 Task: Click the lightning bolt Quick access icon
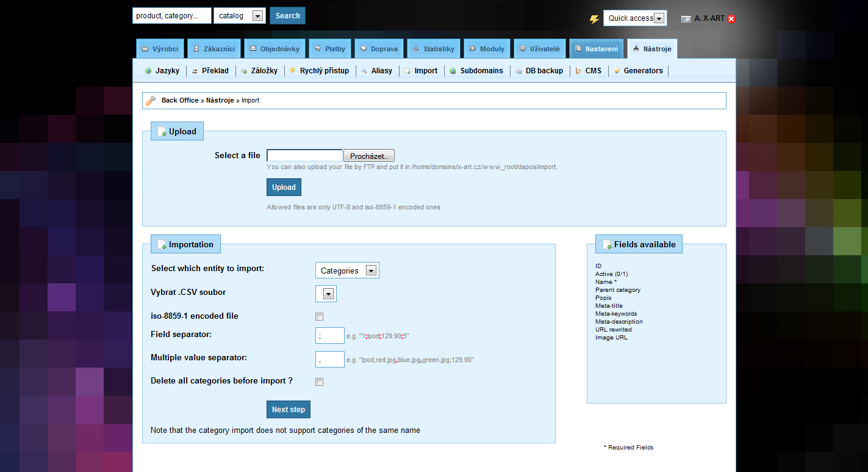point(594,19)
